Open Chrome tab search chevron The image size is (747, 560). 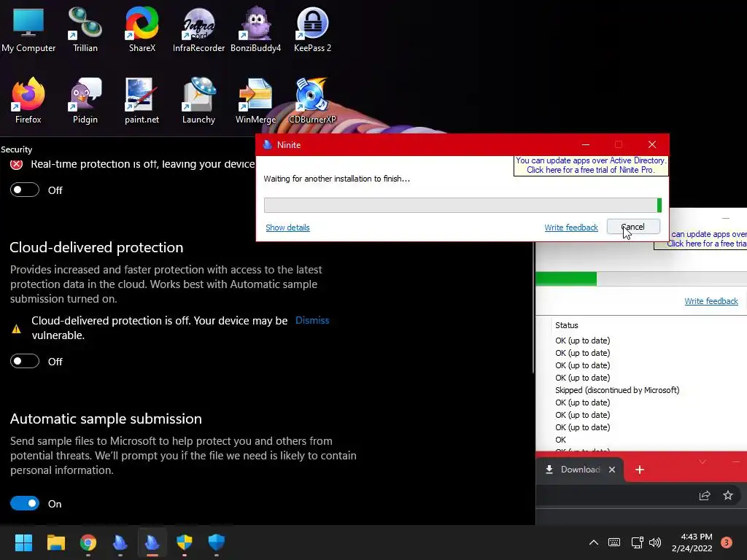coord(703,462)
